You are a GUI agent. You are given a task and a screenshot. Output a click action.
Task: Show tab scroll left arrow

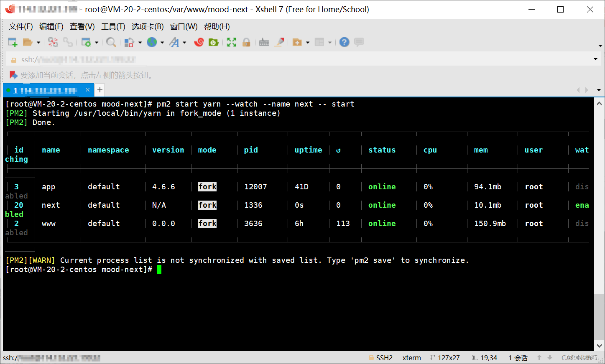click(578, 90)
